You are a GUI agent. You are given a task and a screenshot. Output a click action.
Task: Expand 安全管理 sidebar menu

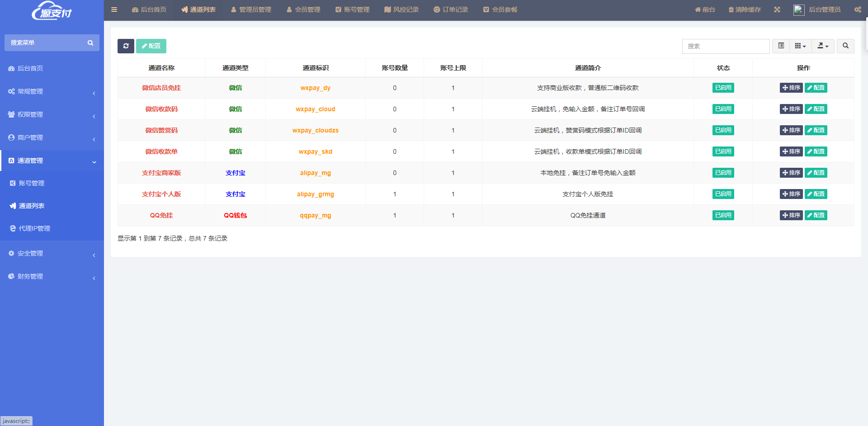coord(52,253)
